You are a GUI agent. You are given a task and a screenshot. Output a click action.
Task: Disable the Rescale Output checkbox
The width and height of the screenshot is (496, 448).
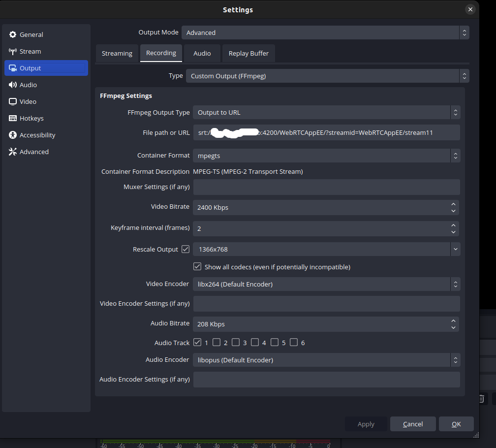(x=186, y=249)
